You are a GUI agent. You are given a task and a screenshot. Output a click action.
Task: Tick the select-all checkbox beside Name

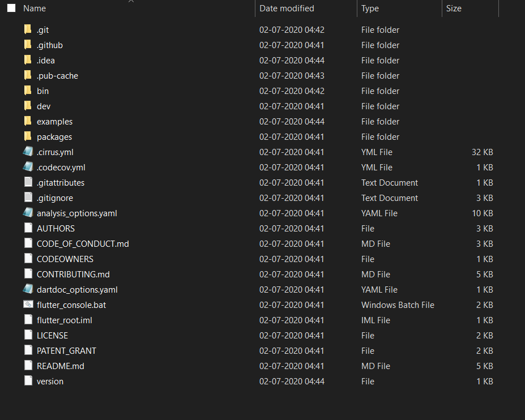coord(11,8)
